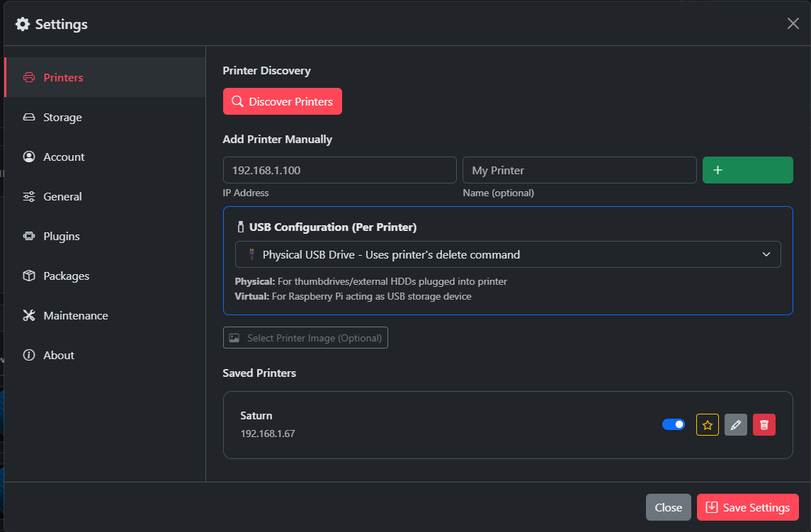Click the green plus add printer button
This screenshot has height=532, width=811.
click(x=747, y=170)
